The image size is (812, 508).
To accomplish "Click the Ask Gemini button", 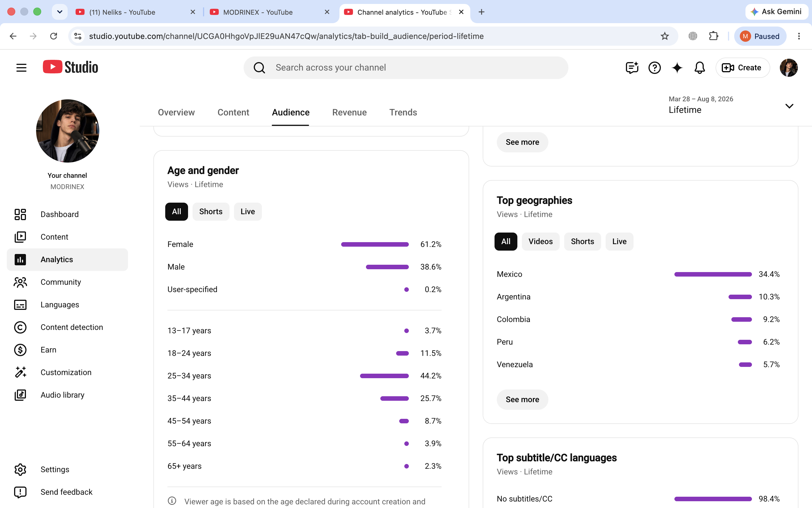I will [x=776, y=12].
